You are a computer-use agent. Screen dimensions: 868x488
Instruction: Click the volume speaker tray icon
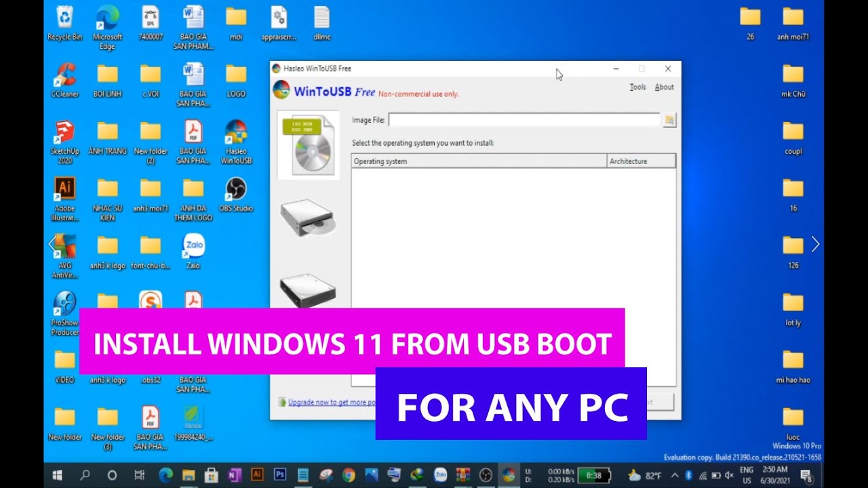tap(729, 475)
